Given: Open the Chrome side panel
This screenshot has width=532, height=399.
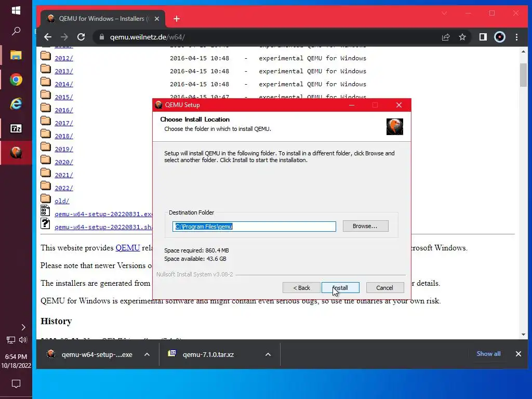Looking at the screenshot, I should pos(483,37).
